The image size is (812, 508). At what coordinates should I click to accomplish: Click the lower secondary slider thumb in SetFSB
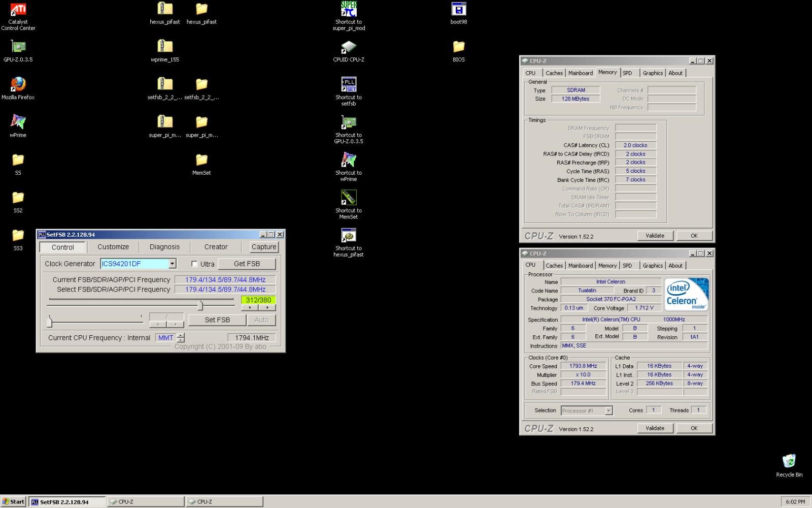50,322
